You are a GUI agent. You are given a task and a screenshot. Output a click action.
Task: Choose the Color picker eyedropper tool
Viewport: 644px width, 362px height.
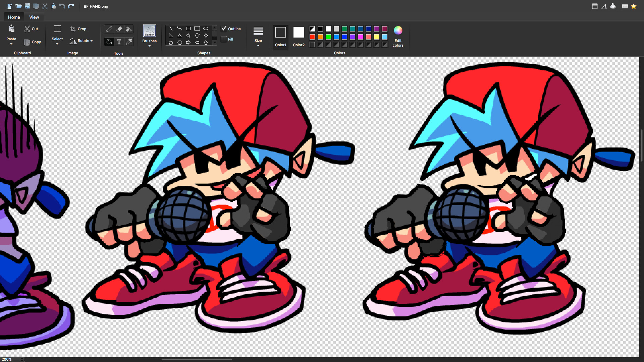129,42
